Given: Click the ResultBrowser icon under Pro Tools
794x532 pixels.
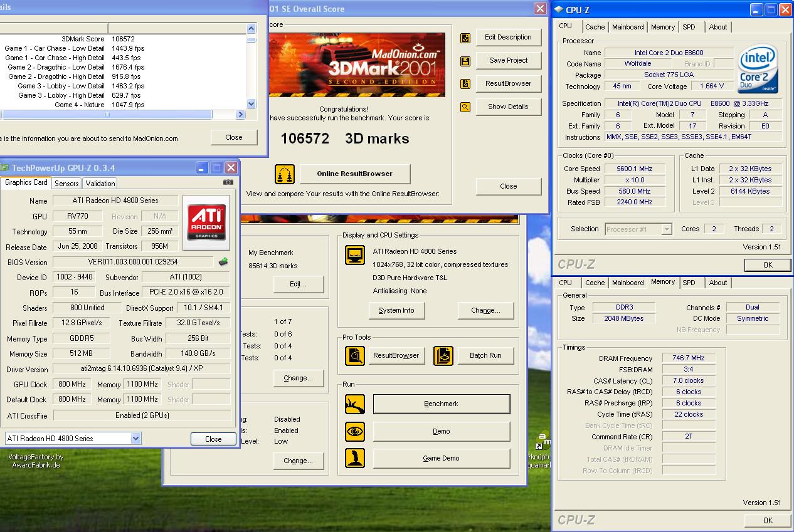Looking at the screenshot, I should click(355, 355).
